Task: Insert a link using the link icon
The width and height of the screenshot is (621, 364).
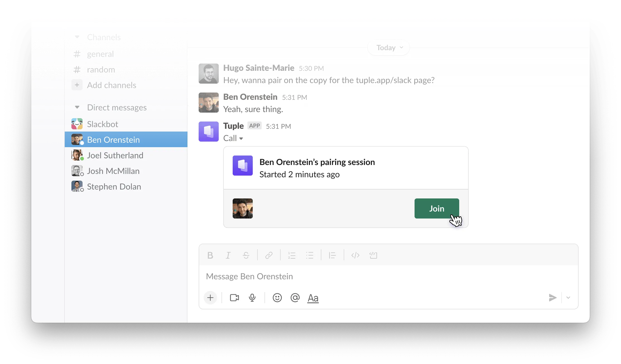Action: [x=269, y=255]
